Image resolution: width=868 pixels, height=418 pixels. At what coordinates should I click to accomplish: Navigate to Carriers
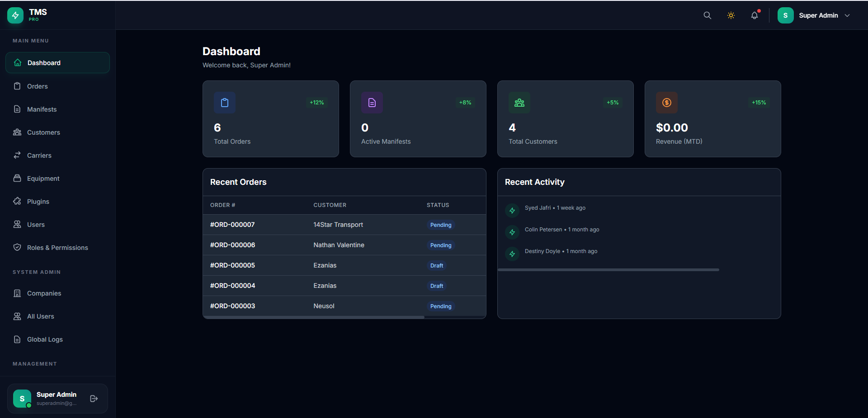(x=57, y=155)
